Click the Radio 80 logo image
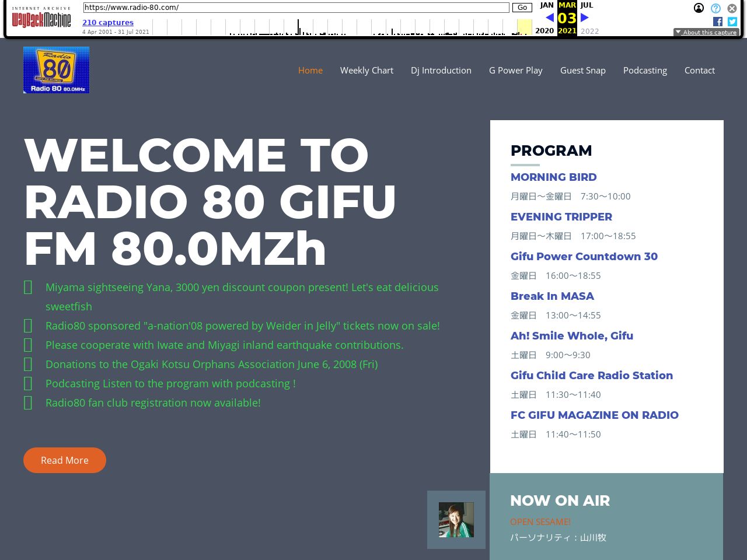Image resolution: width=747 pixels, height=560 pixels. (x=56, y=70)
